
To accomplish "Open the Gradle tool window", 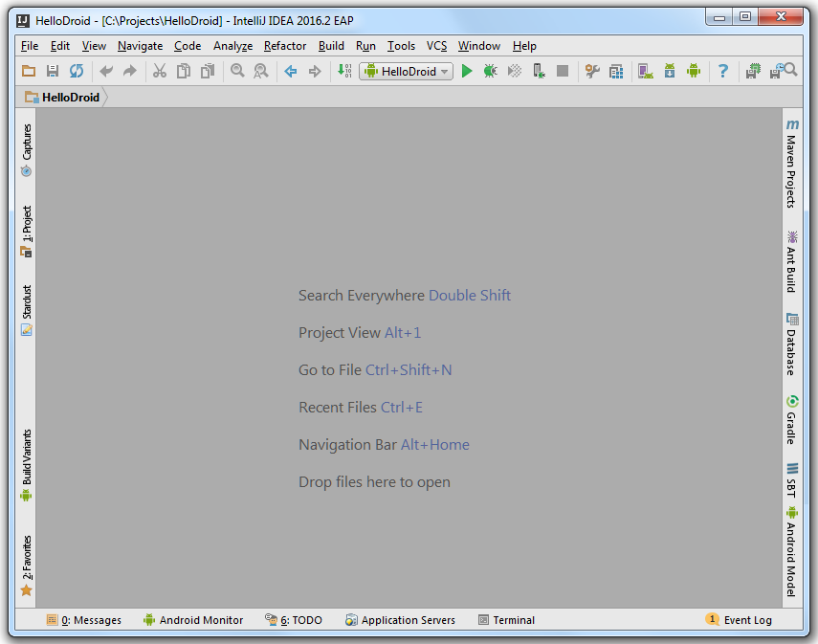I will (792, 420).
